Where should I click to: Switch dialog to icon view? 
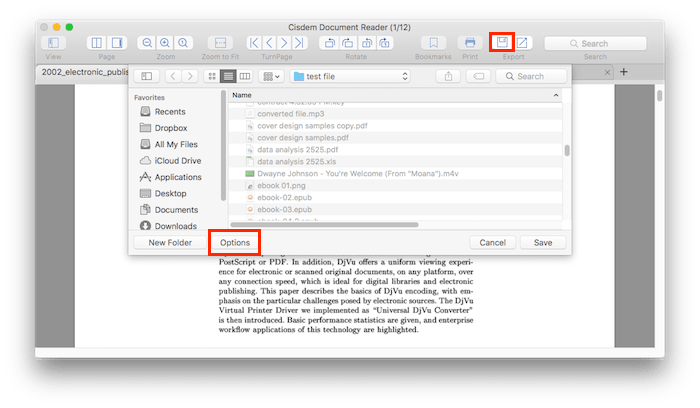tap(212, 76)
